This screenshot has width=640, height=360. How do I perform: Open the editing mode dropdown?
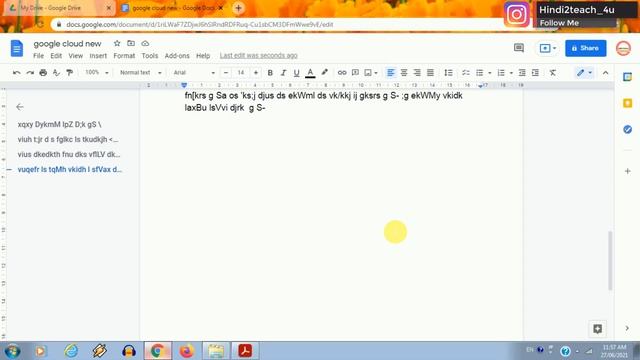[584, 73]
